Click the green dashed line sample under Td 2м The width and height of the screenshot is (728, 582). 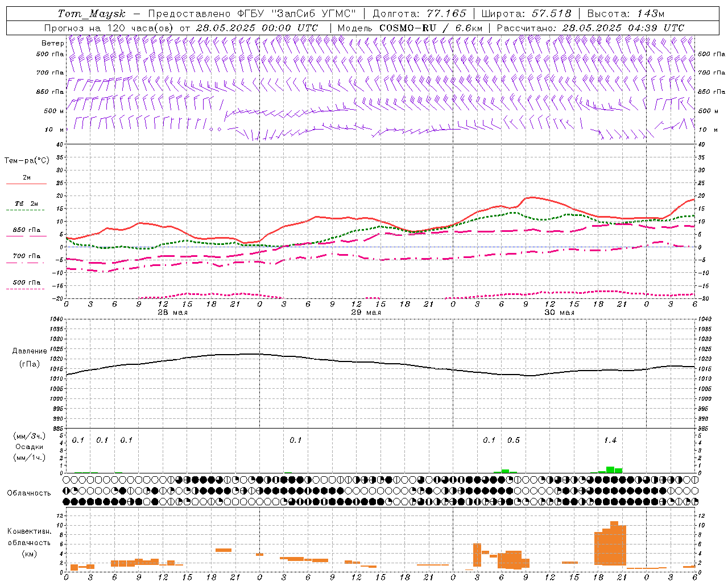26,210
